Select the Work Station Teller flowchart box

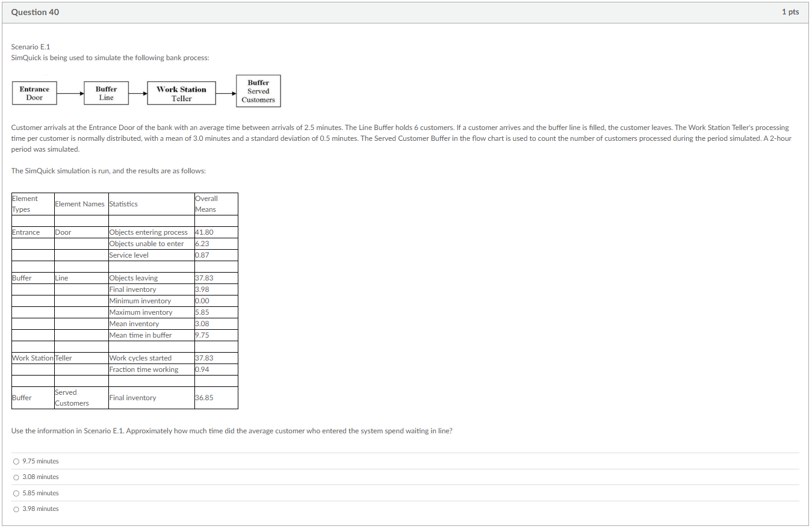pyautogui.click(x=181, y=94)
